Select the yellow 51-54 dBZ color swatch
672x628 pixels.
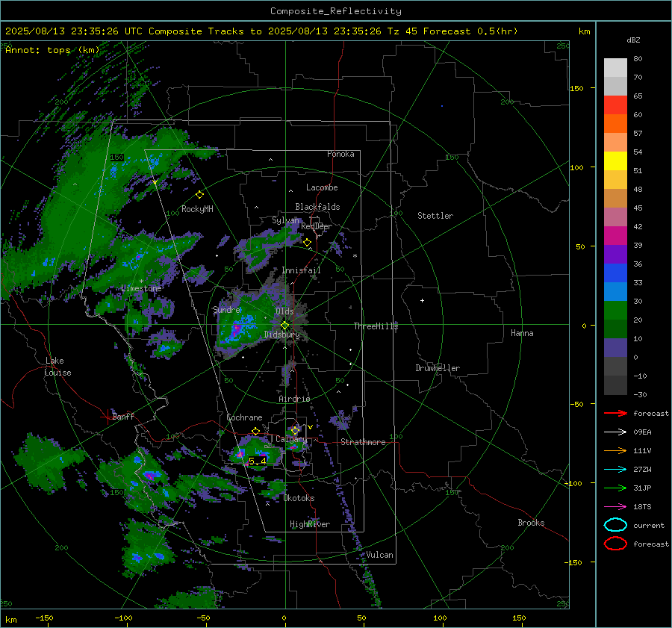(x=615, y=161)
